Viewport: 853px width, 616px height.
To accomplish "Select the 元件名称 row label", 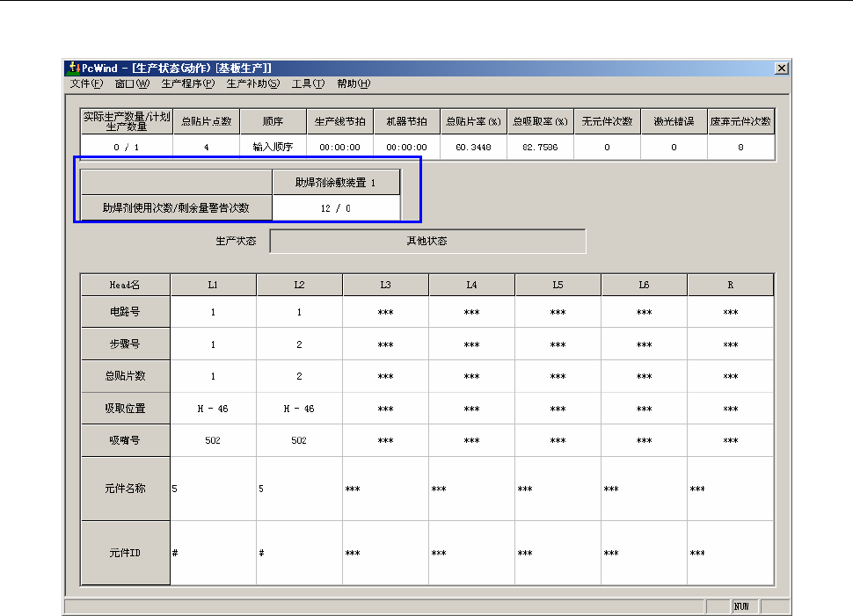I will [125, 489].
